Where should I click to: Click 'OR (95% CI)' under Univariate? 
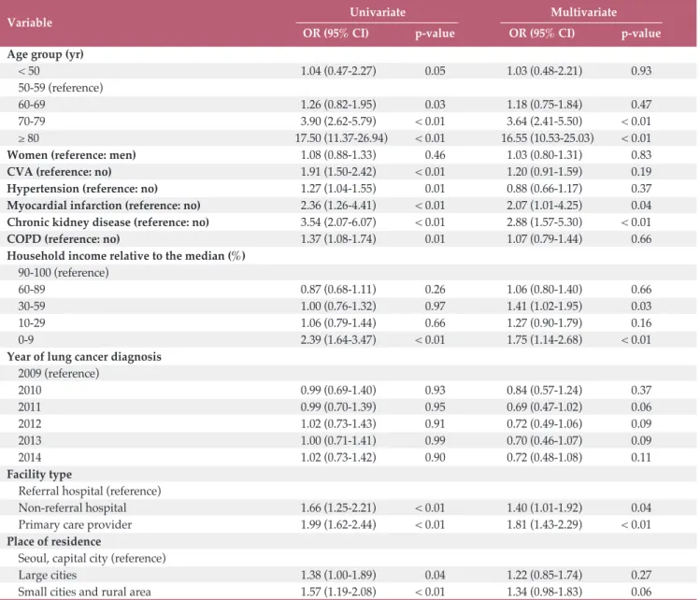[x=336, y=33]
